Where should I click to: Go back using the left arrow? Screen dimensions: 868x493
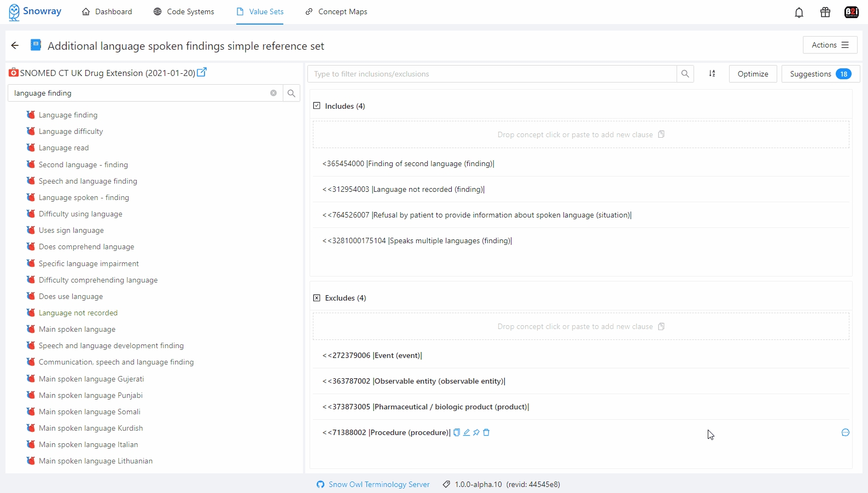point(15,45)
